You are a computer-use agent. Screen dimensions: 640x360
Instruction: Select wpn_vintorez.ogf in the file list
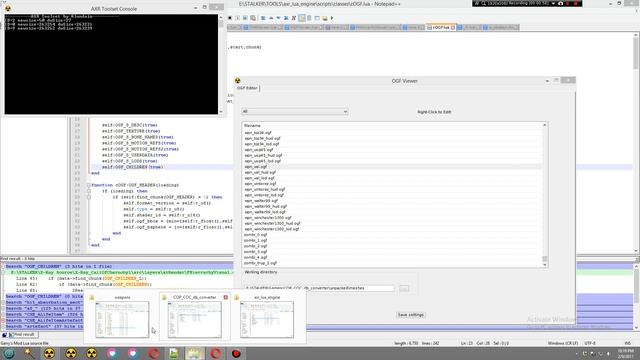coord(392,184)
